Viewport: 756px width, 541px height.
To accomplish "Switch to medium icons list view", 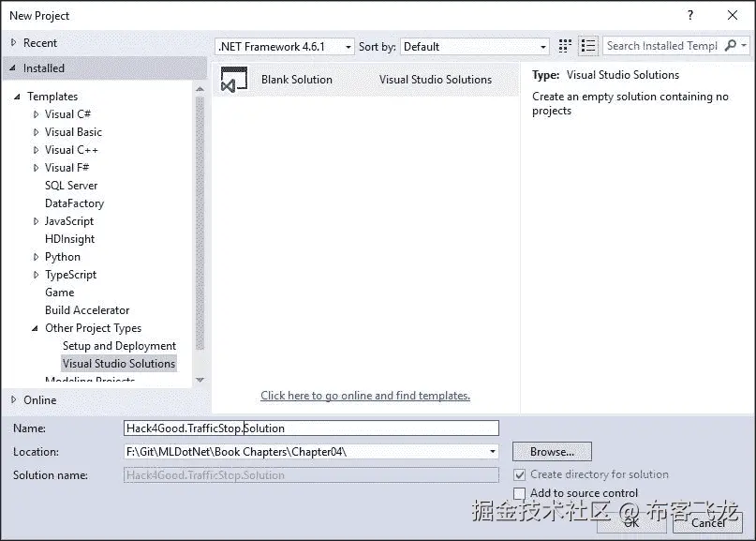I will tap(587, 46).
